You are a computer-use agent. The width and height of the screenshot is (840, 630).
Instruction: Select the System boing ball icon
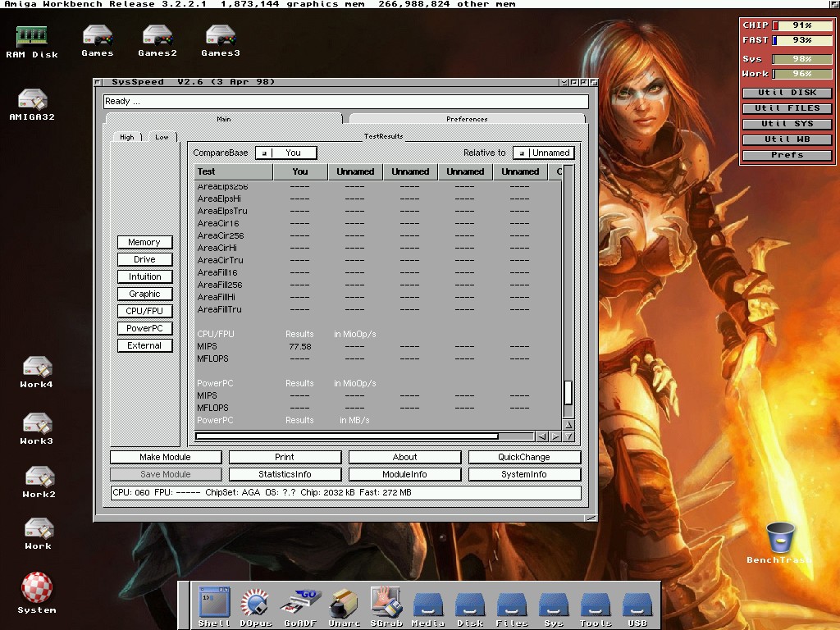coord(36,592)
